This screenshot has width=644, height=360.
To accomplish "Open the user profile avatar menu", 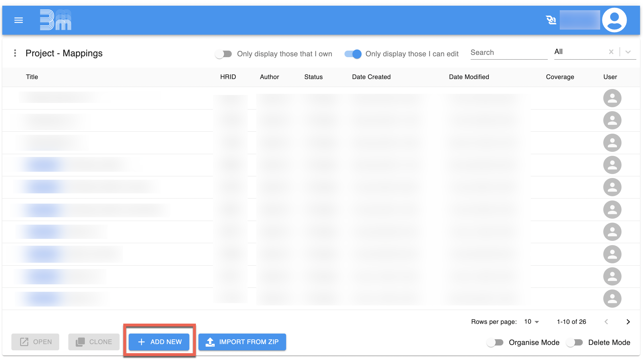I will 614,20.
